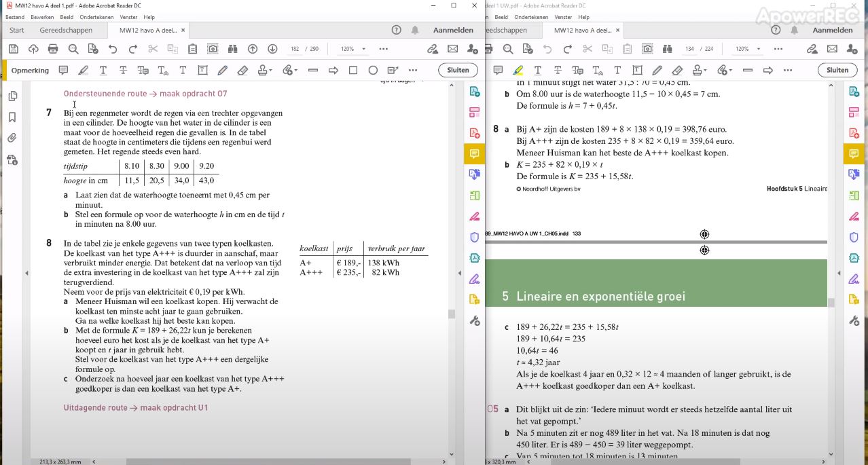Redo action in the left window
This screenshot has height=465, width=868.
133,49
